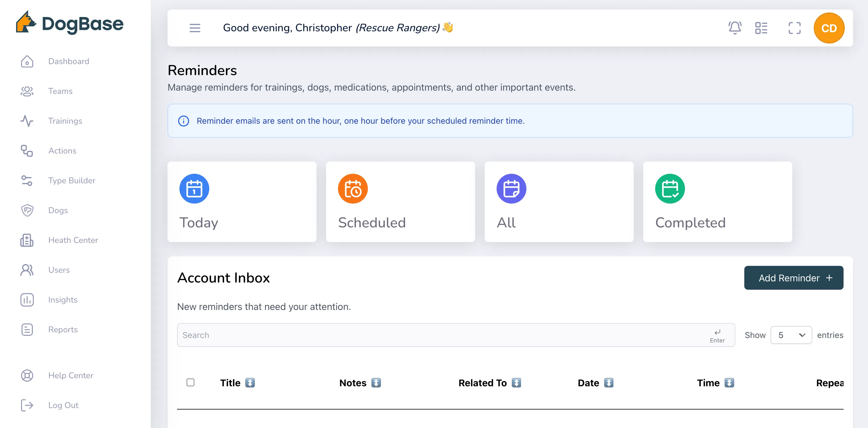The width and height of the screenshot is (868, 428).
Task: Sort reminders by Title
Action: coord(250,383)
